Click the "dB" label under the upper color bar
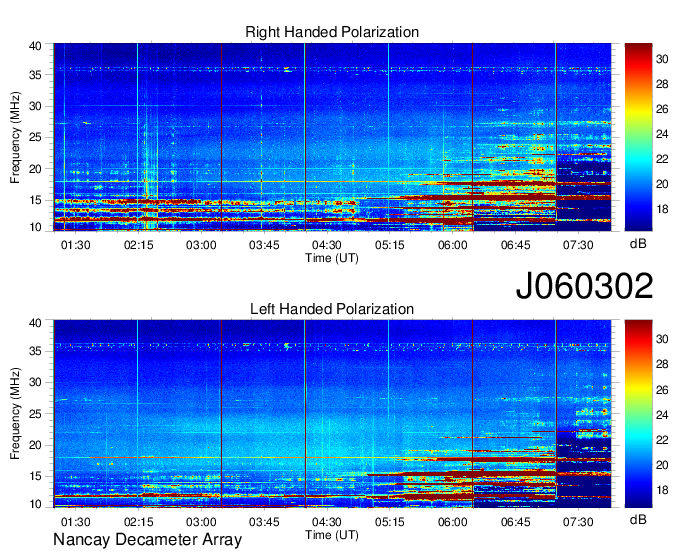 pos(638,244)
